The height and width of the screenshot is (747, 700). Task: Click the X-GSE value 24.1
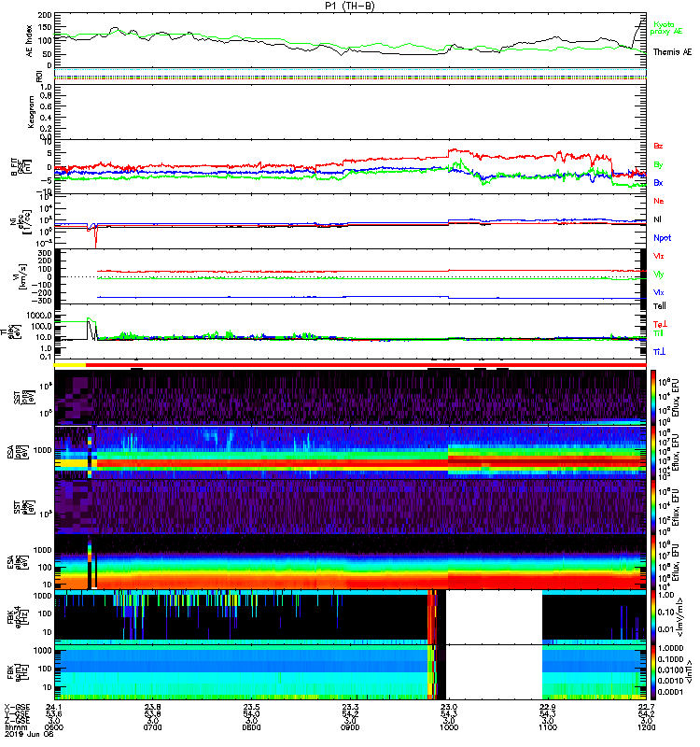point(53,707)
